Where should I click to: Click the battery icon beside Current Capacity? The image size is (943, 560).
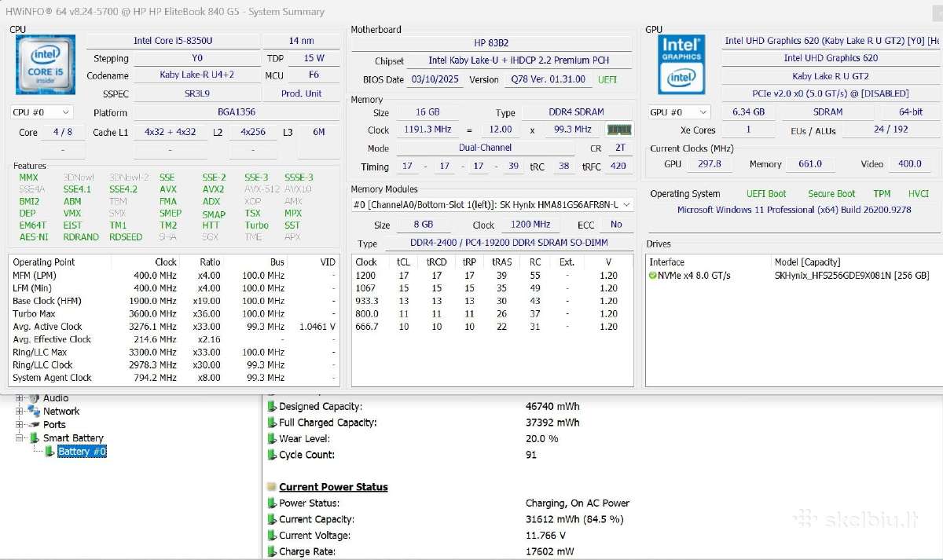272,519
